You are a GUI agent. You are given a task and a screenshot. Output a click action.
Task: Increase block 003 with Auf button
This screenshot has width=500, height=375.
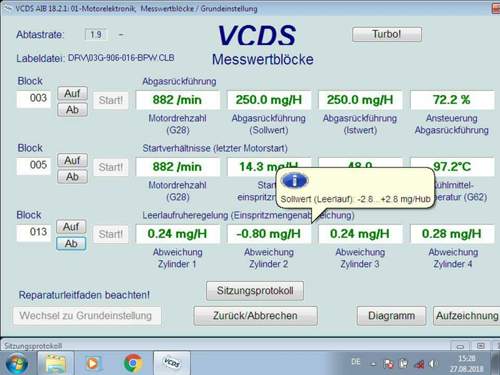coord(72,93)
